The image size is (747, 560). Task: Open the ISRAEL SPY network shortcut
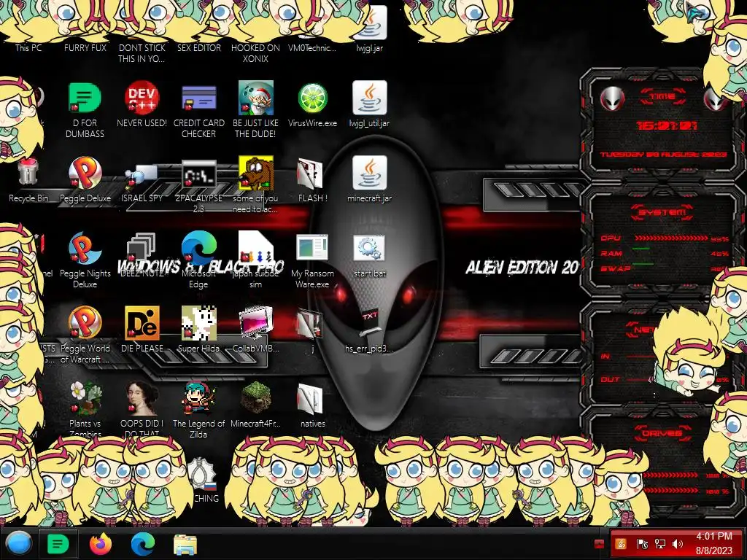point(142,176)
